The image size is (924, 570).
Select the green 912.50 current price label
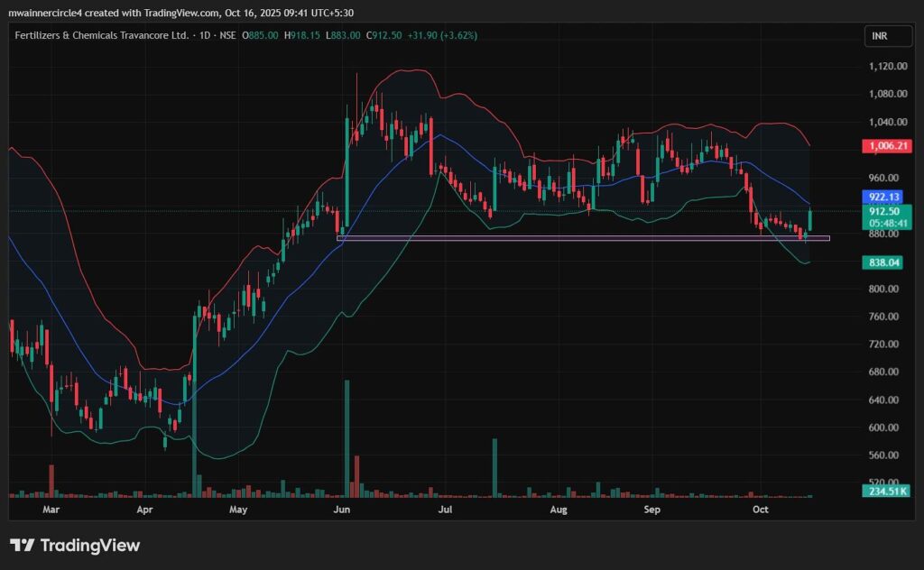[x=885, y=211]
